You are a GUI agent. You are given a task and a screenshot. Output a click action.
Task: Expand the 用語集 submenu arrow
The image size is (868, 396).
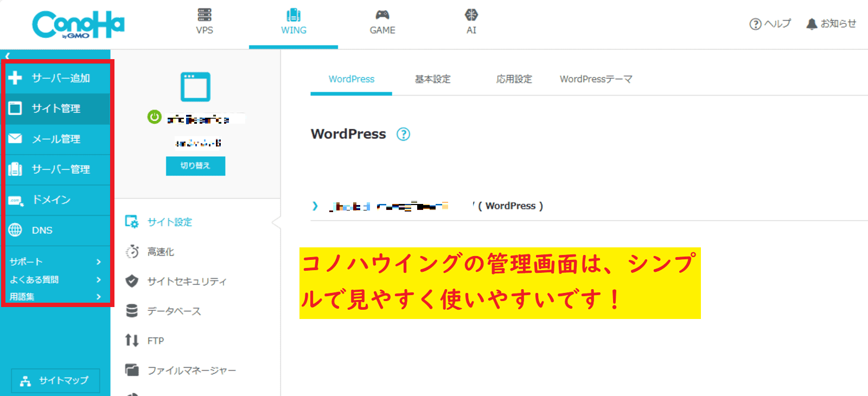point(99,297)
